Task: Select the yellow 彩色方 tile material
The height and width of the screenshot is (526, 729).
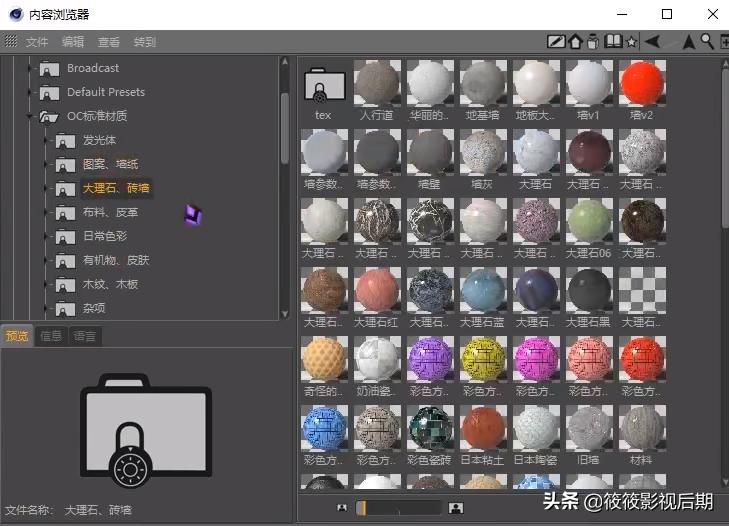Action: (x=483, y=359)
